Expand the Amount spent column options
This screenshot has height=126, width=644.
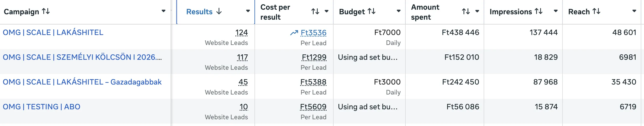[477, 11]
